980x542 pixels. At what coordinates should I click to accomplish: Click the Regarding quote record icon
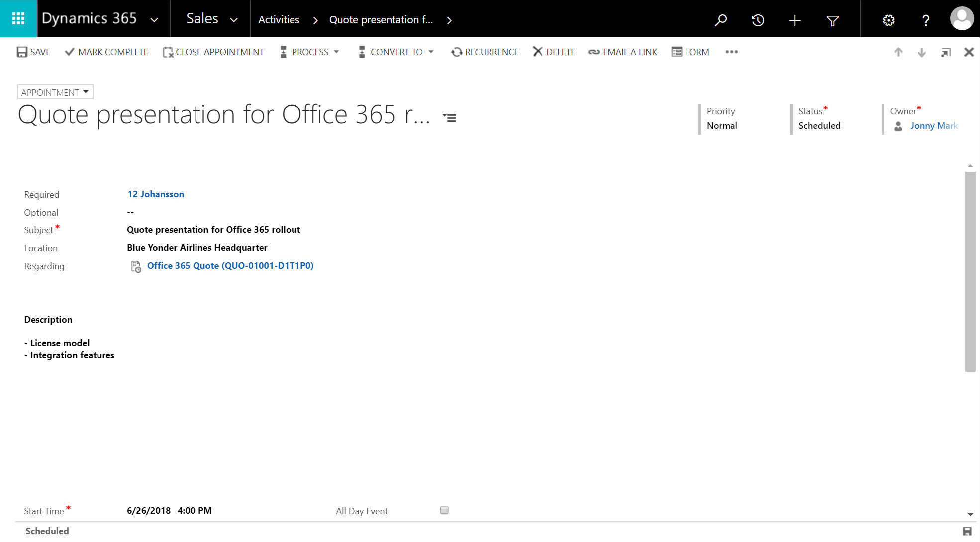[136, 267]
